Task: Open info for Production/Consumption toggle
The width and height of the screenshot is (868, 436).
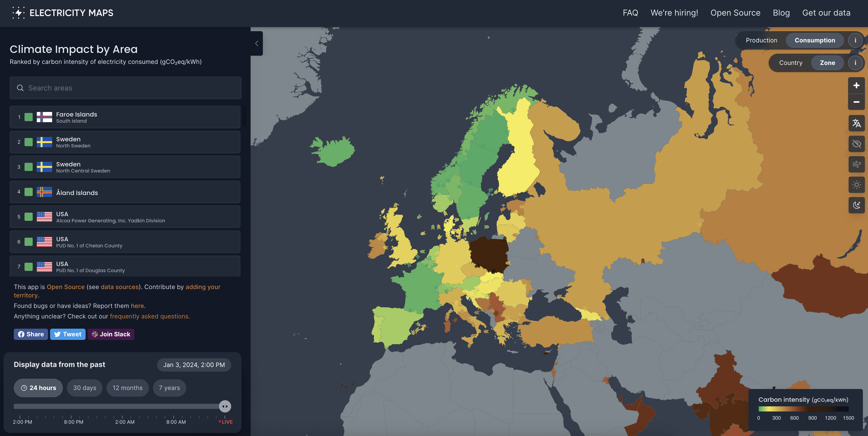Action: [855, 40]
